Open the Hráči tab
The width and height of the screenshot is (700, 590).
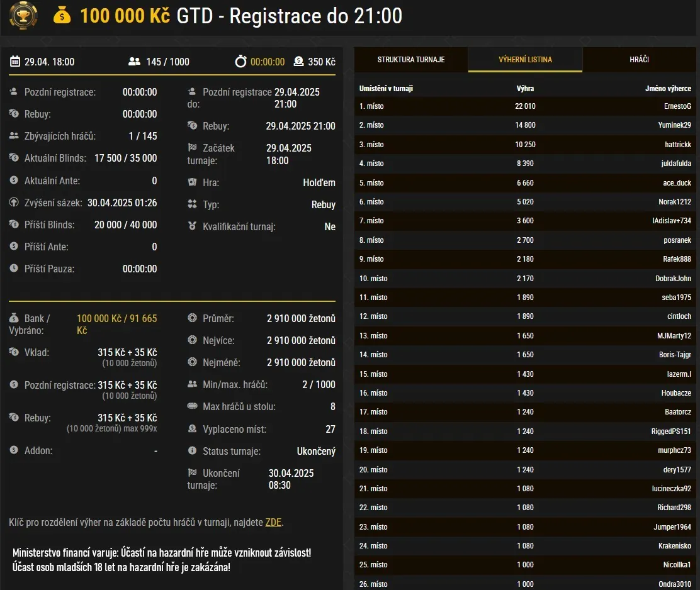coord(640,59)
